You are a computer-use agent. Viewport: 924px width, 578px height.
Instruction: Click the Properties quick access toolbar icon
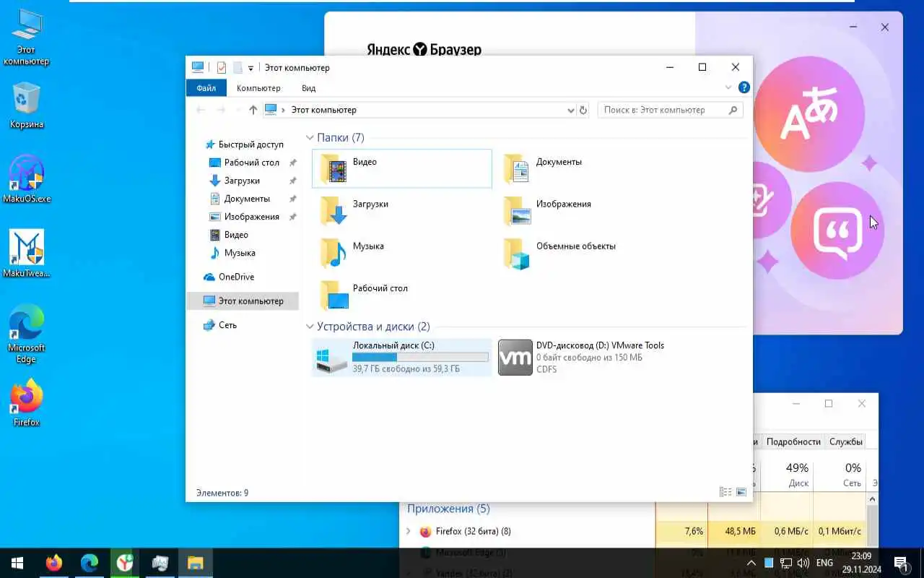tap(221, 67)
